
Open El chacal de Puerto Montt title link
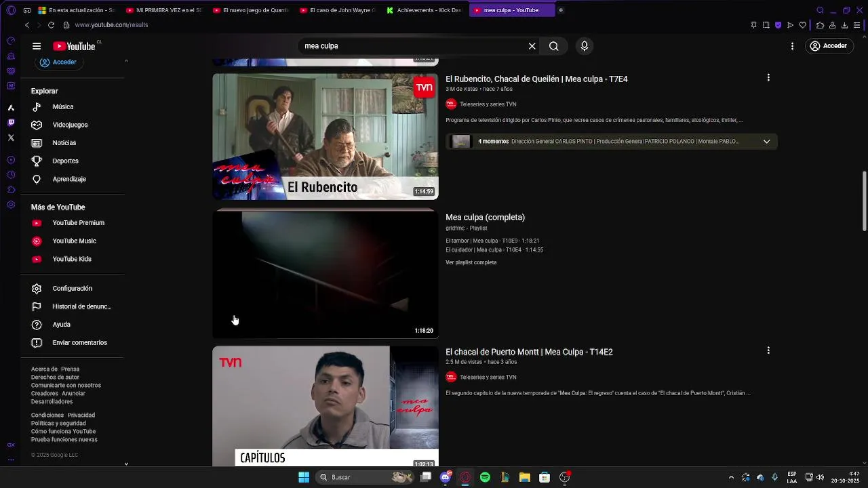[529, 352]
